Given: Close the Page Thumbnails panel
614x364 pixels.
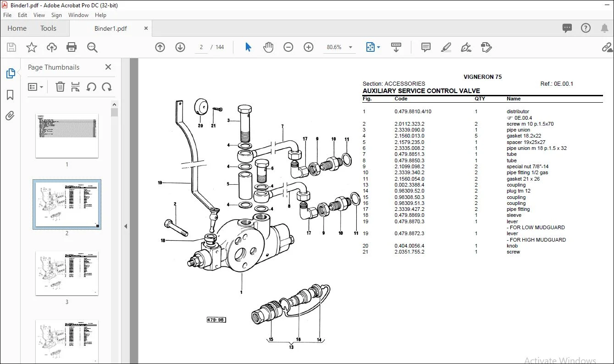Looking at the screenshot, I should point(108,67).
